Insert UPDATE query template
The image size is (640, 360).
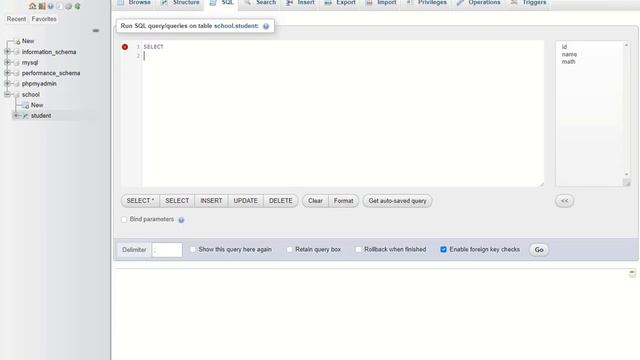click(246, 201)
